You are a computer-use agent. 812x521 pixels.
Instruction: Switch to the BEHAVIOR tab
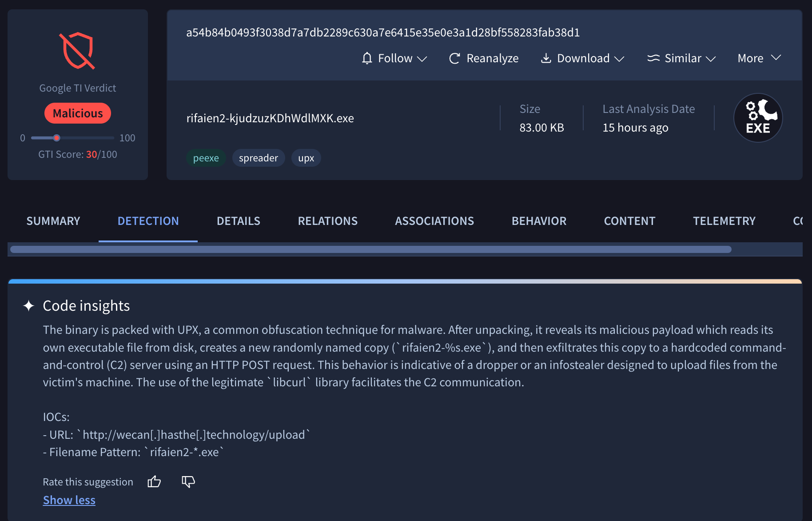pos(539,221)
